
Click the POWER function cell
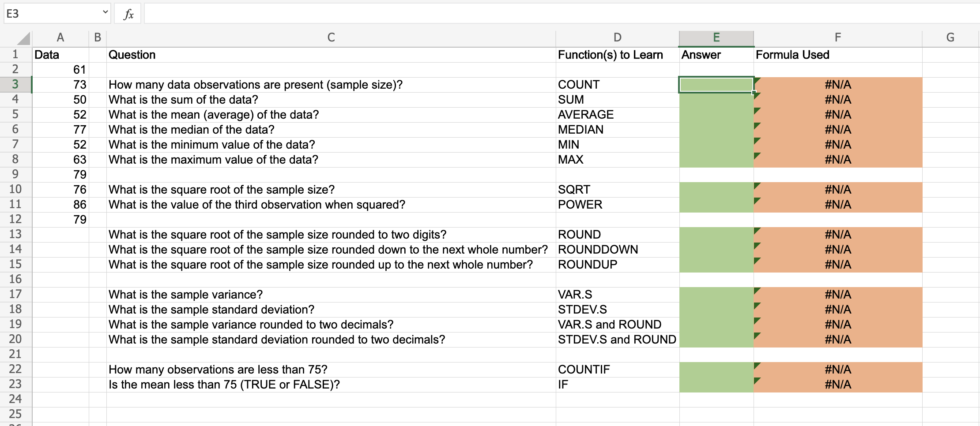[x=618, y=205]
